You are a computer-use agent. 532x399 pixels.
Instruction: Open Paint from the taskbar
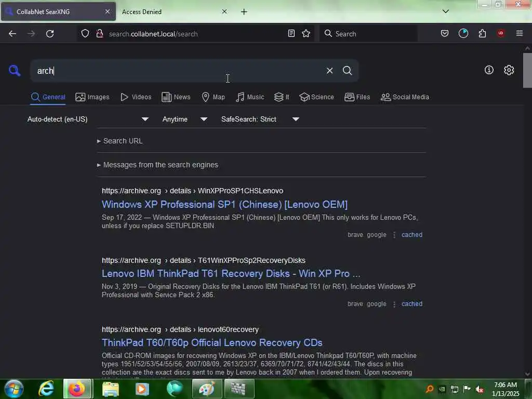pyautogui.click(x=207, y=389)
